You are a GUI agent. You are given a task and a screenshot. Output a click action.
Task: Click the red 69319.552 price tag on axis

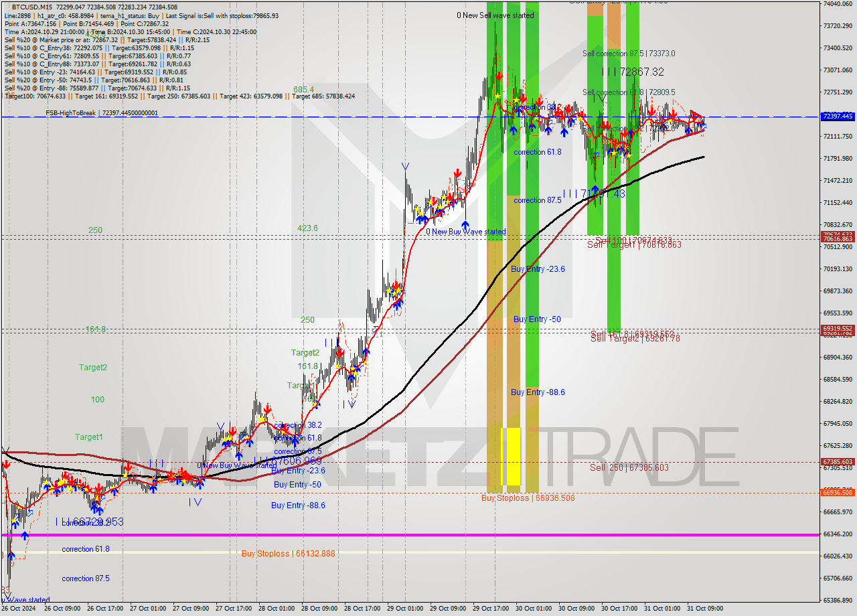[x=838, y=329]
